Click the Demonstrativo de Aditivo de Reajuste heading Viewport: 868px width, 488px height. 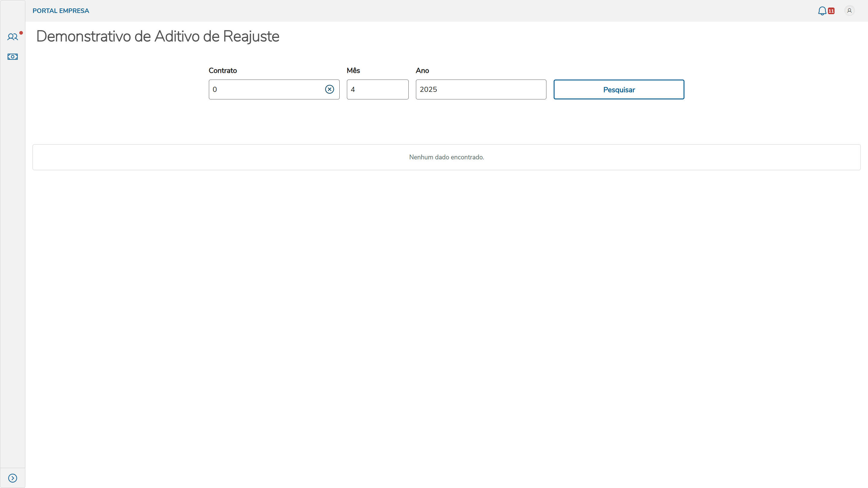click(158, 36)
